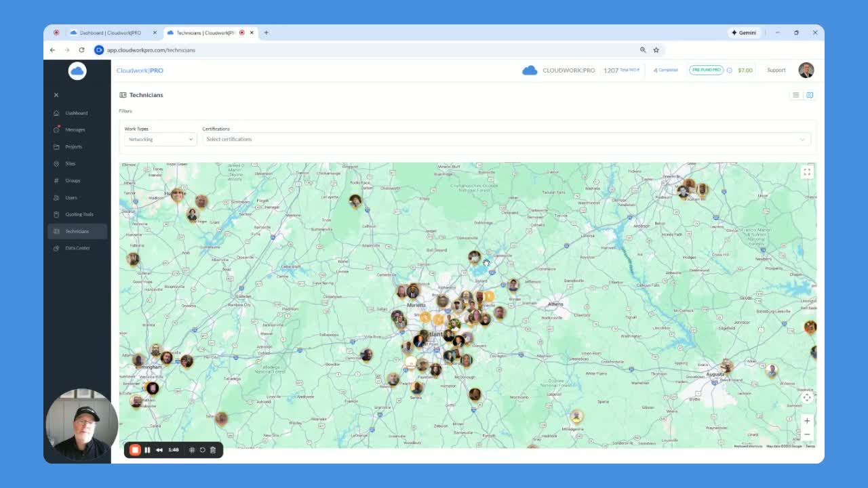
Task: Delete the recording with trash icon
Action: (x=213, y=450)
